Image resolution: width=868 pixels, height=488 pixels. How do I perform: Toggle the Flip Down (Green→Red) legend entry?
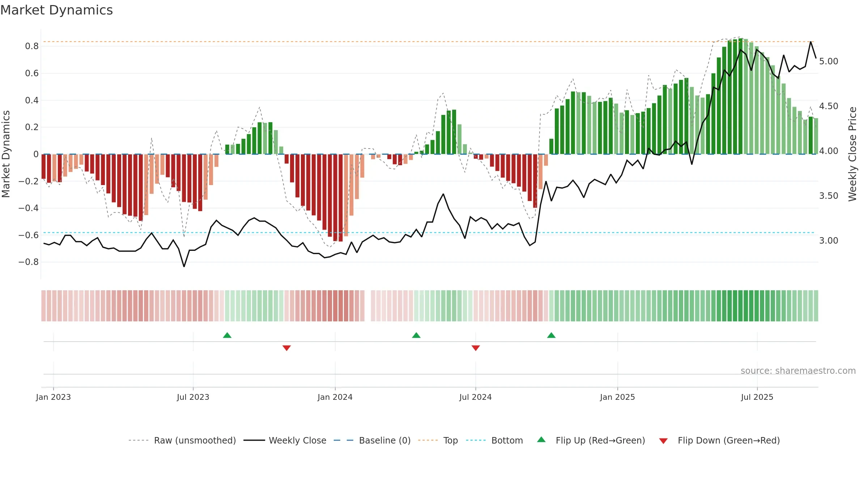719,440
